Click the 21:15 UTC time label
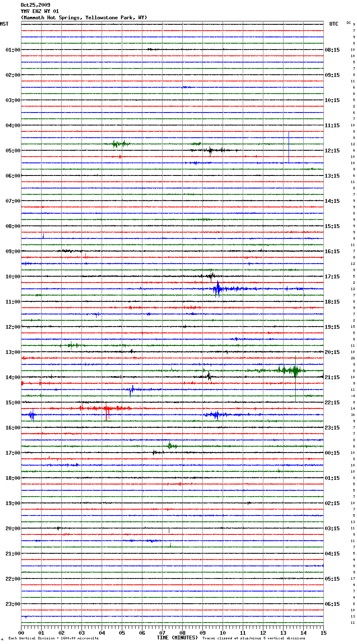357x644 pixels. click(x=332, y=377)
